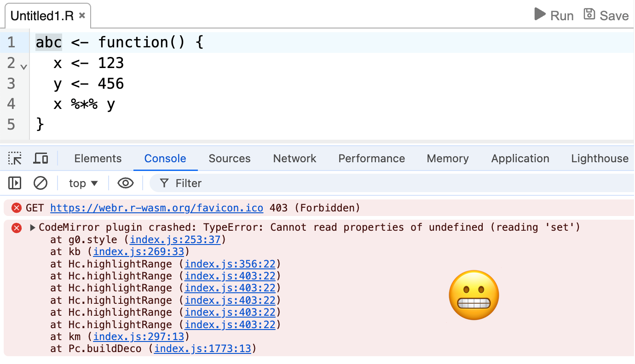Clear the console messages
Screen dimensions: 635x364
pyautogui.click(x=40, y=182)
